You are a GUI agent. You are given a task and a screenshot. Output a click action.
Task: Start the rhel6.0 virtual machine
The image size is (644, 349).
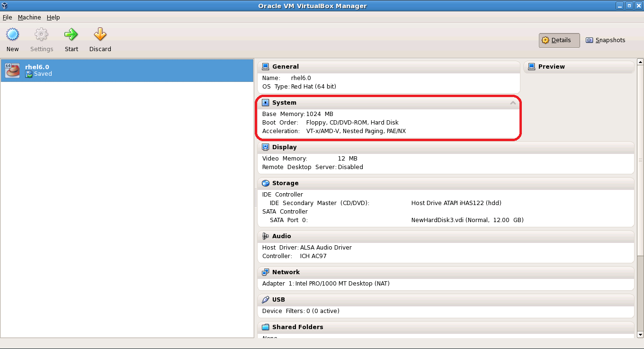(x=72, y=40)
